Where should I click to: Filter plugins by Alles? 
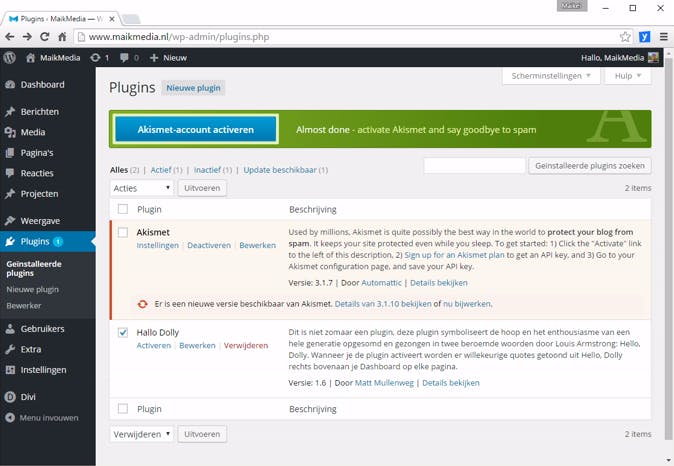(x=119, y=170)
